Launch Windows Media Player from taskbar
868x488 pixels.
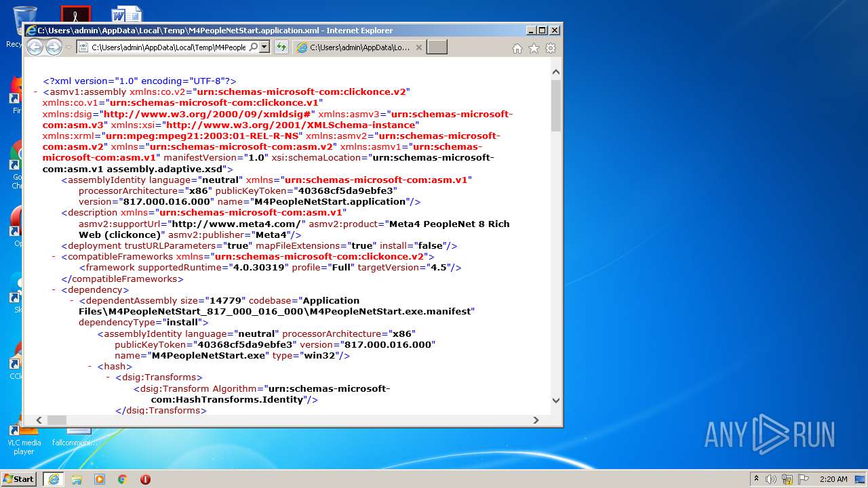click(100, 479)
